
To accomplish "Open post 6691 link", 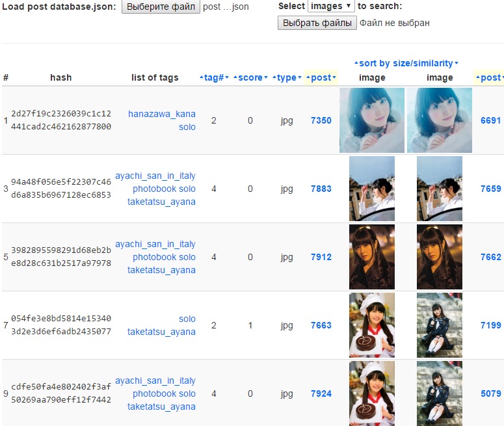I will point(491,120).
